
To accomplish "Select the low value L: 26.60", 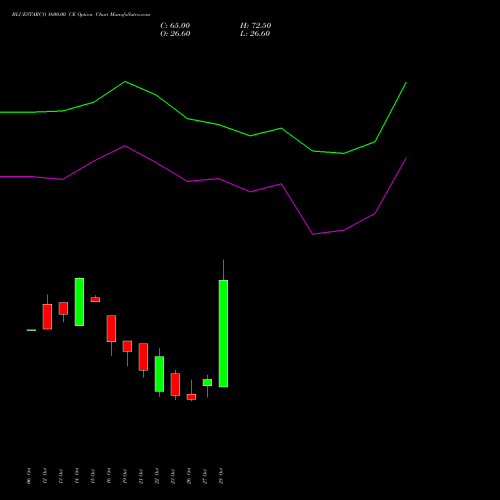I will [x=255, y=34].
